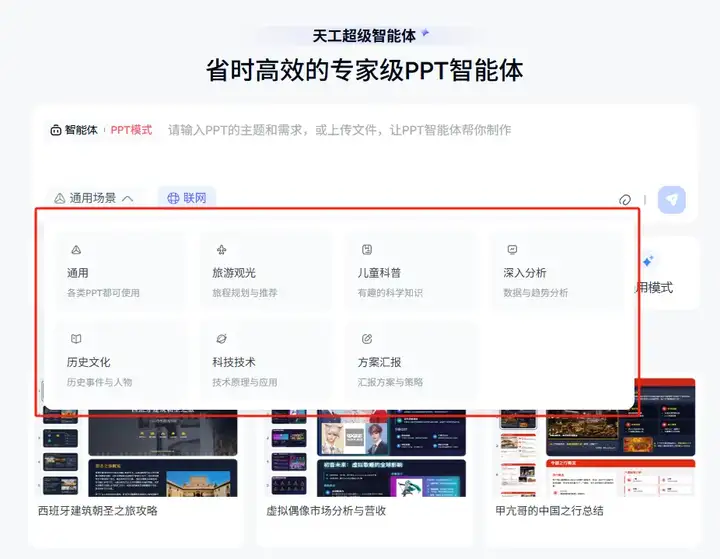Click the send arrow button
This screenshot has width=720, height=559.
671,200
